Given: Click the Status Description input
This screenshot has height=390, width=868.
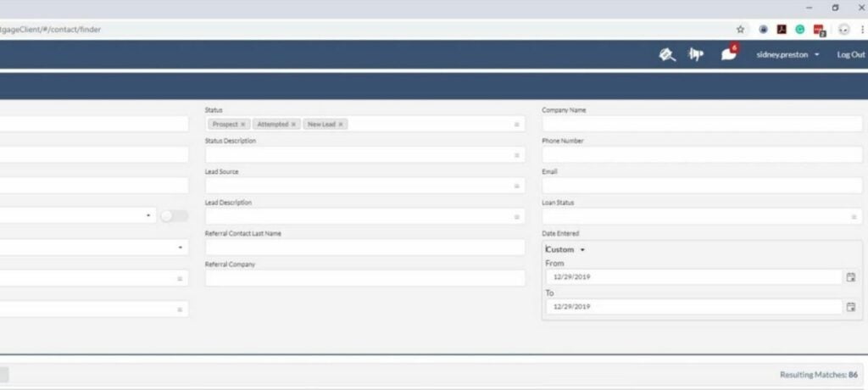Looking at the screenshot, I should point(364,155).
